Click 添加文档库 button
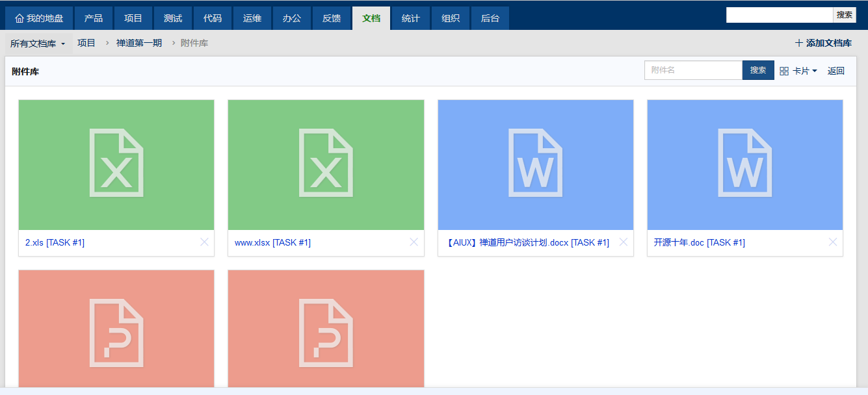 (x=823, y=43)
